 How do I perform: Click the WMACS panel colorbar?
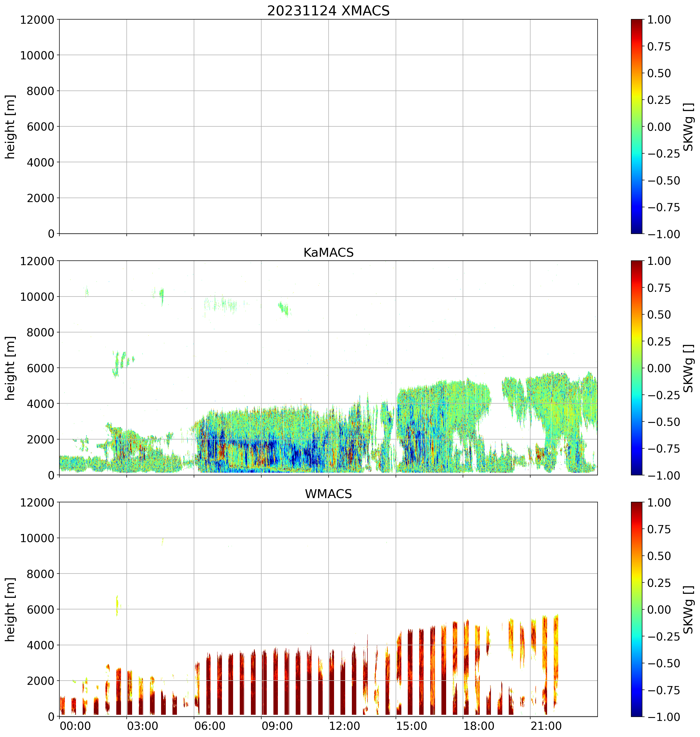click(637, 609)
